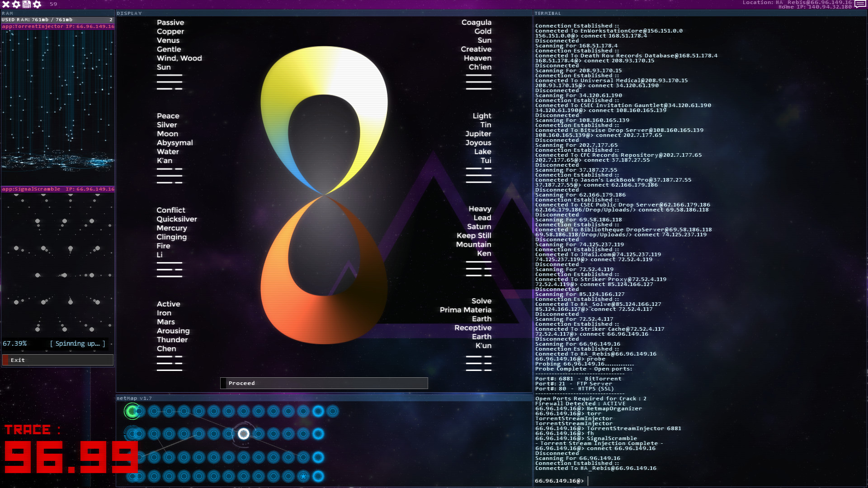The image size is (868, 488).
Task: Select the app:TorrentInjector entry in RAM
Action: pyautogui.click(x=58, y=26)
